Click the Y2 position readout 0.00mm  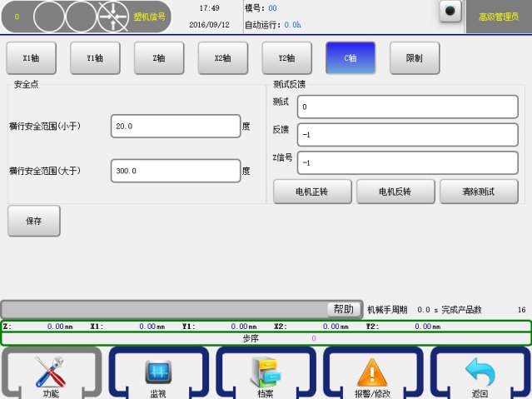click(427, 327)
